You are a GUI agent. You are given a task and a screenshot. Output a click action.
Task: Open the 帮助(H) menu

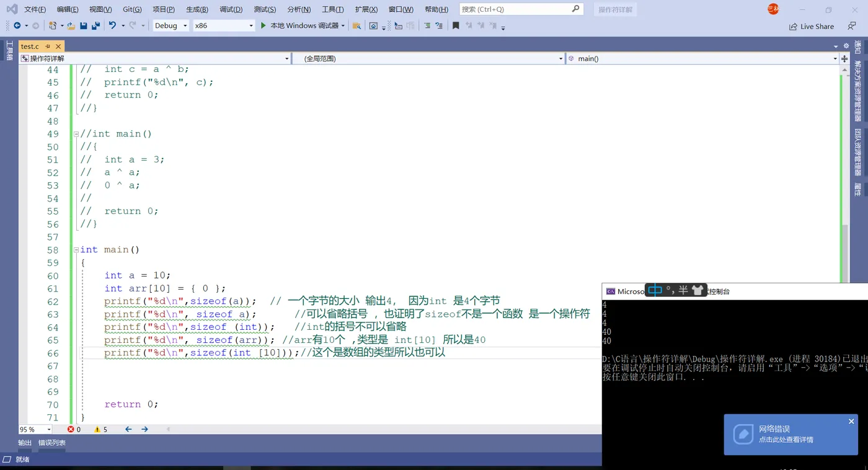click(x=436, y=9)
